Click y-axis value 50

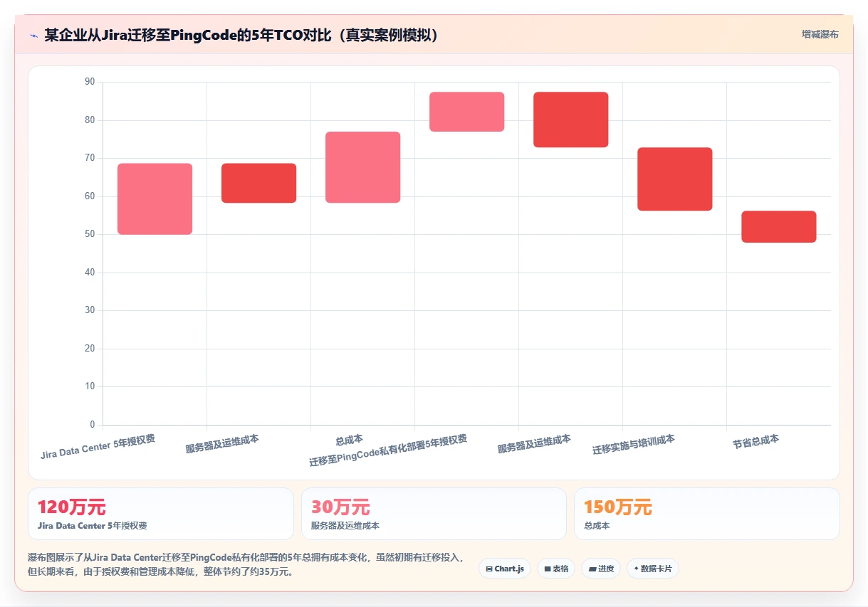[x=90, y=234]
